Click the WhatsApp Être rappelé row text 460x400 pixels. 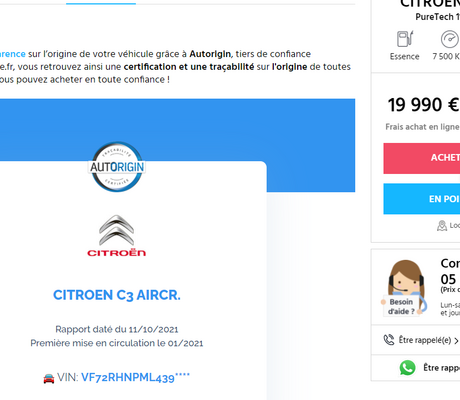coord(441,368)
